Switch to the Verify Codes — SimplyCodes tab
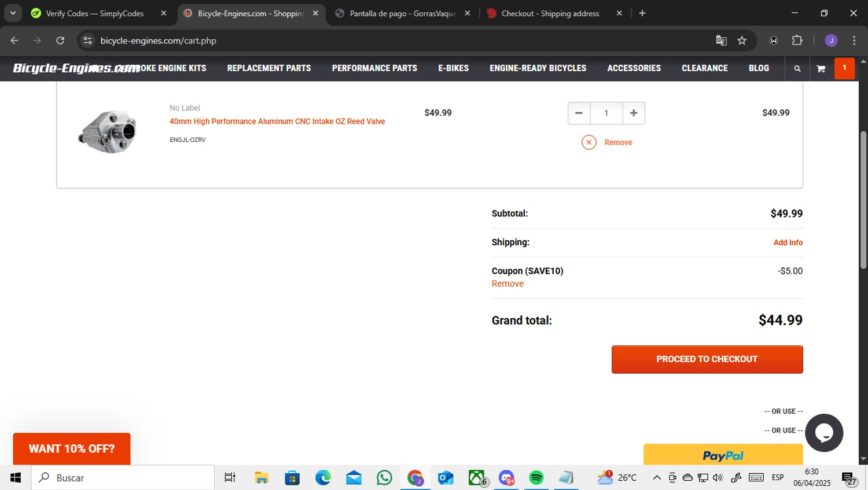Image resolution: width=868 pixels, height=490 pixels. [94, 13]
